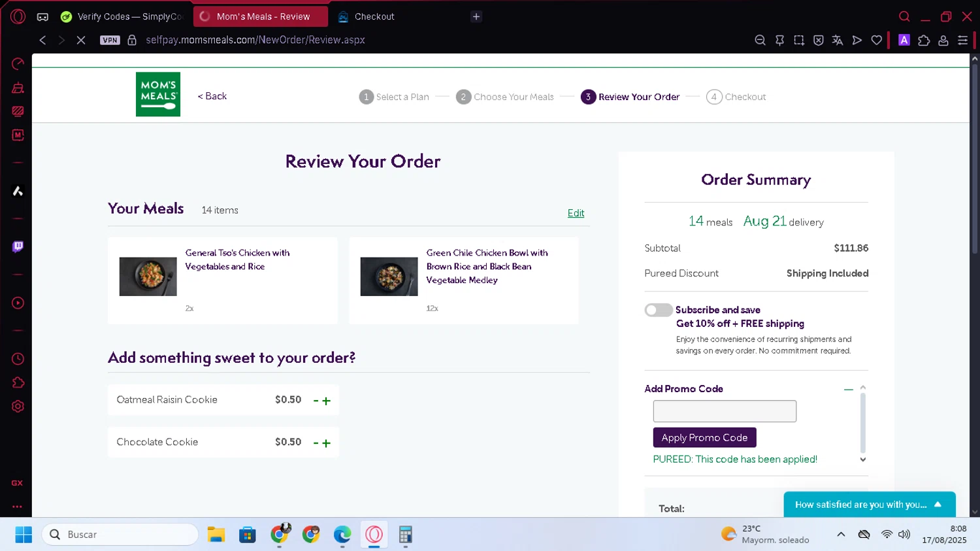Open Twitch panel in Opera sidebar
This screenshot has width=980, height=551.
[18, 246]
